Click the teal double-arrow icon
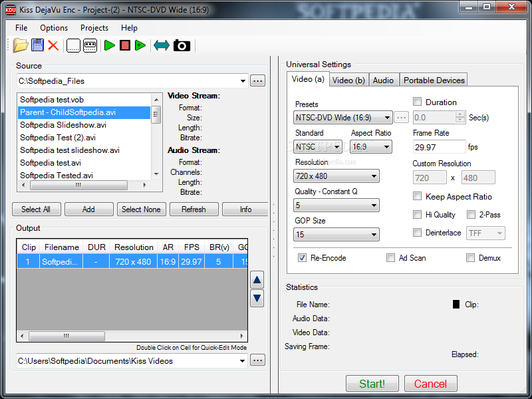The width and height of the screenshot is (532, 399). point(162,45)
